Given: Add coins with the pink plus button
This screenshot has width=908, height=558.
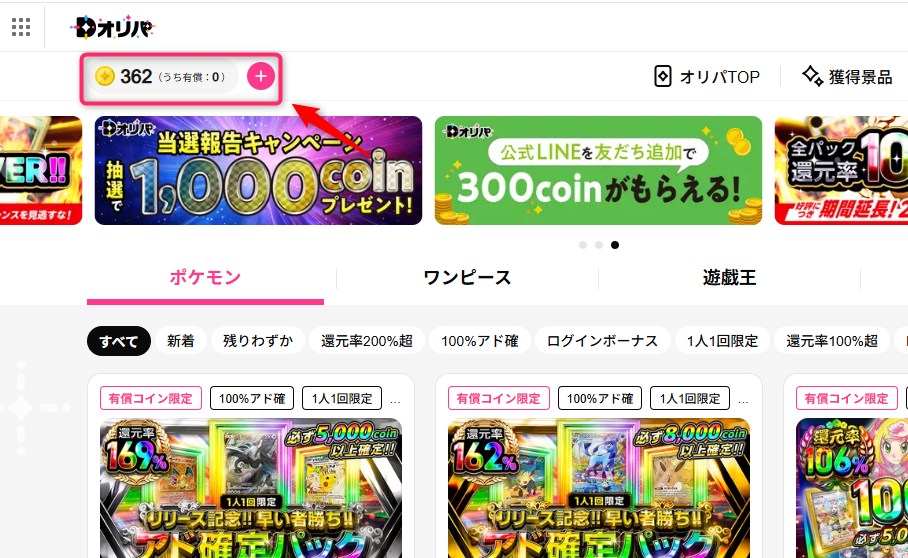Looking at the screenshot, I should click(261, 76).
